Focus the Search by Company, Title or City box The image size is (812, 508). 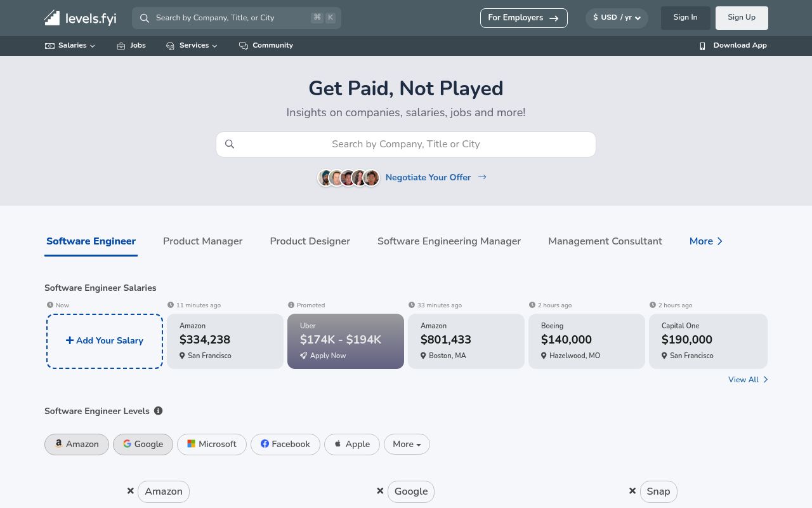tap(406, 144)
